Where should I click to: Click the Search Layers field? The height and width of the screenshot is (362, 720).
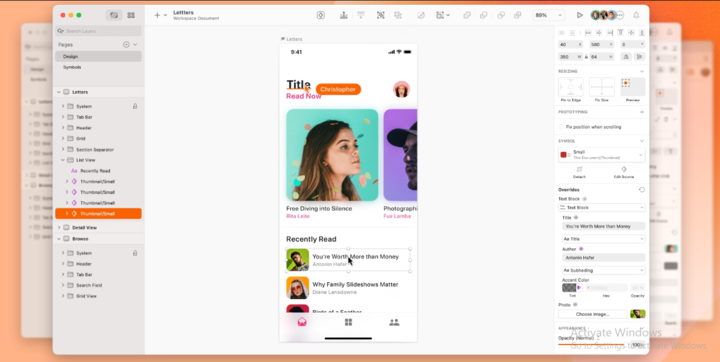(98, 31)
